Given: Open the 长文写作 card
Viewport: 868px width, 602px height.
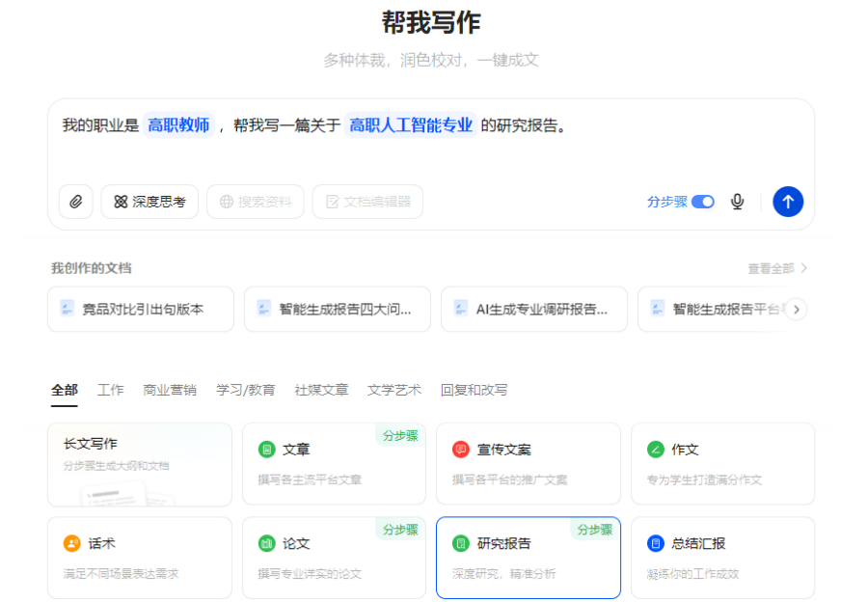Looking at the screenshot, I should pos(140,464).
